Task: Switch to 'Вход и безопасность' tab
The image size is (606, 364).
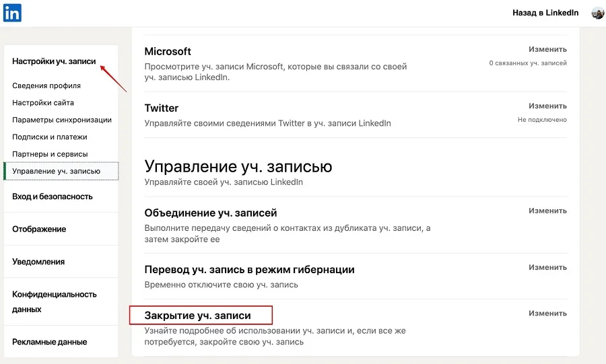Action: pyautogui.click(x=53, y=196)
